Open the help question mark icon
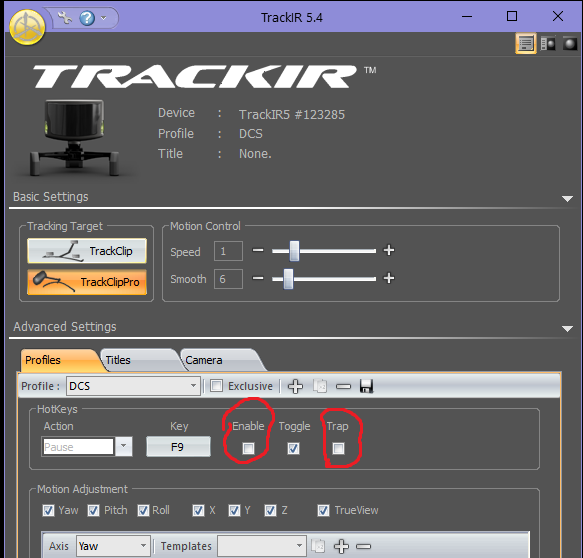Viewport: 583px width, 558px height. 87,18
